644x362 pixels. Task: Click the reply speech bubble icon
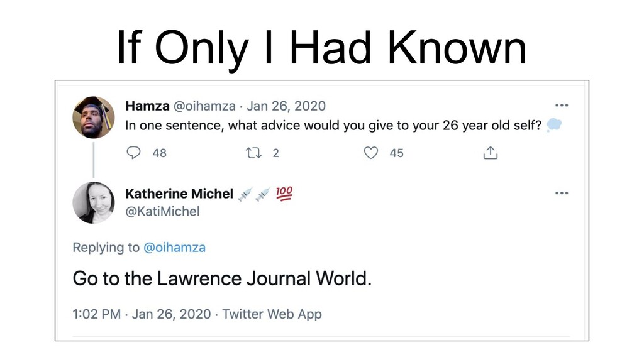pos(133,153)
